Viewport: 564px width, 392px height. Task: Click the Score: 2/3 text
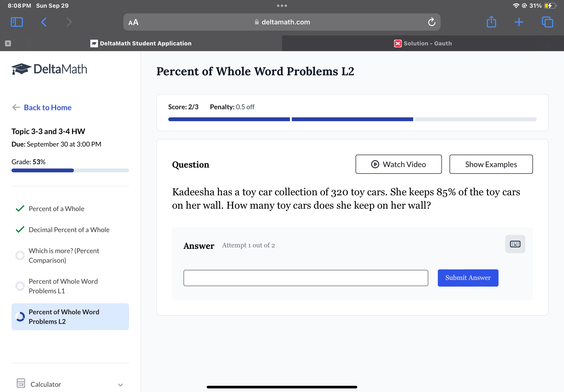tap(183, 107)
